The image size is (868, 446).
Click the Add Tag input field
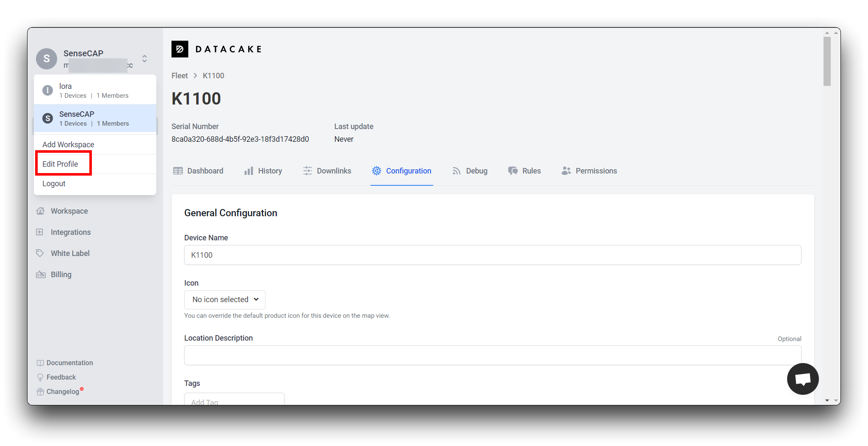click(x=234, y=399)
